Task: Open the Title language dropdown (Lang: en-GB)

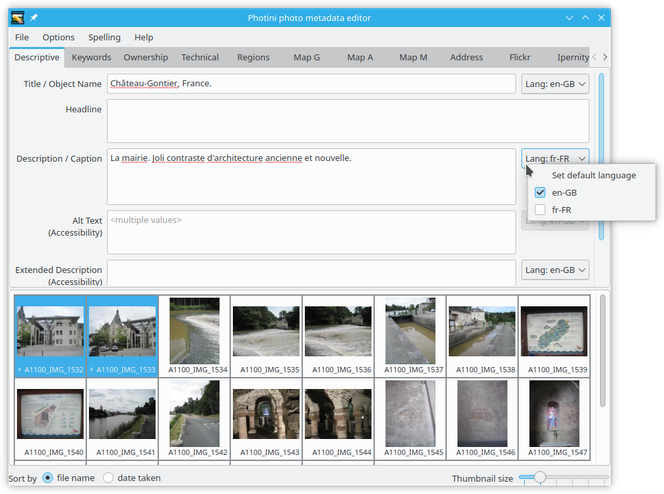Action: tap(555, 84)
